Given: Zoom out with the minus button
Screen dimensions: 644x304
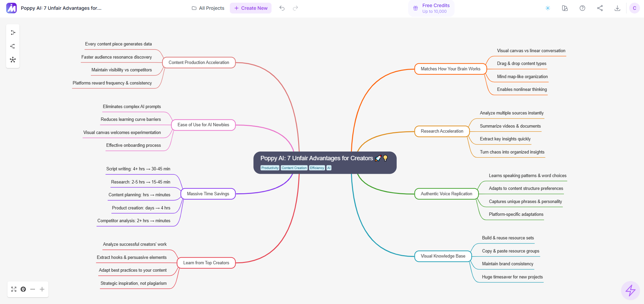Looking at the screenshot, I should (33, 289).
